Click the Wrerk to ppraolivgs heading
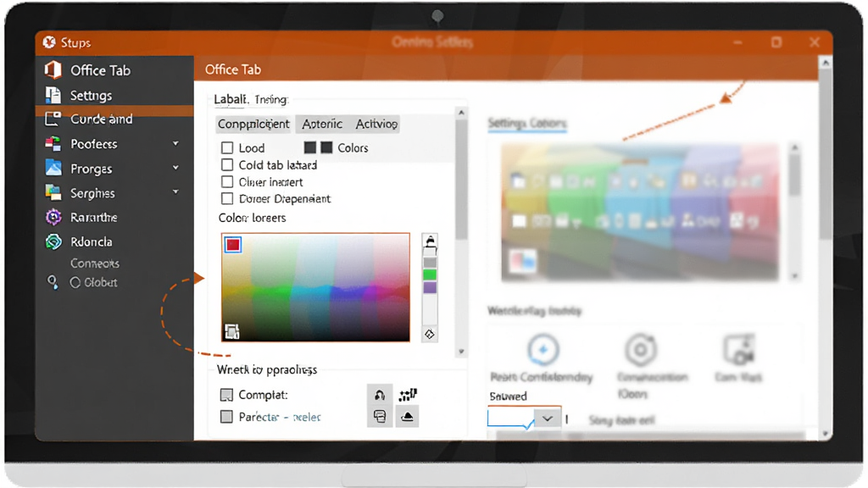Screen dimensions: 868x488 (x=267, y=369)
